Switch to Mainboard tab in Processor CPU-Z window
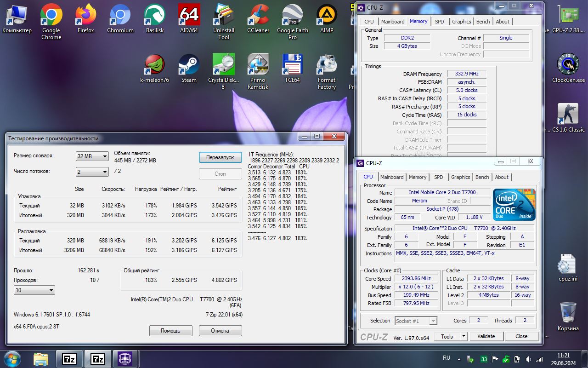588x368 pixels. point(392,177)
